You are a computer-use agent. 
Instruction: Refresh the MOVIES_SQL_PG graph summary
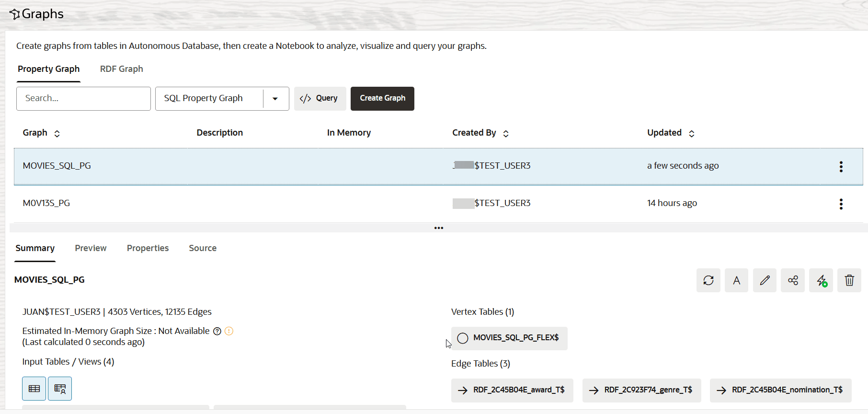(x=708, y=280)
